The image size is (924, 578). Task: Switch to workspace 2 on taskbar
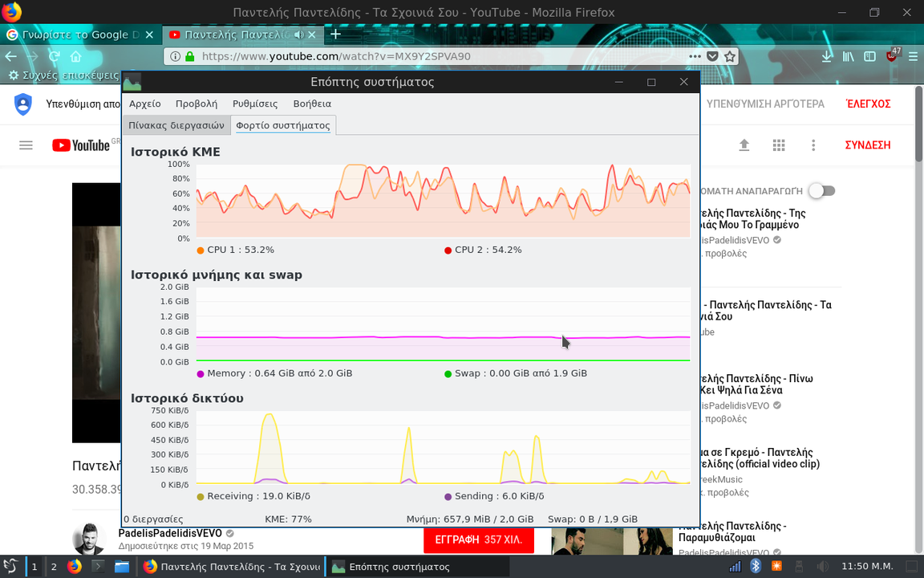click(x=54, y=567)
